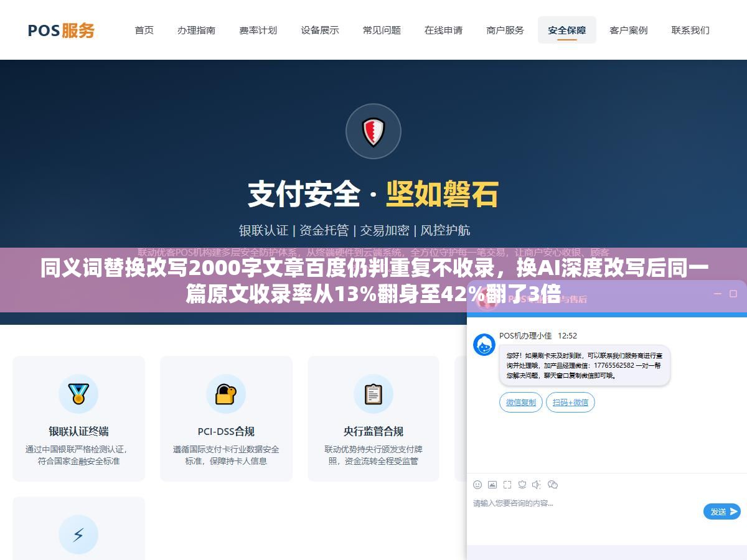Open the 联系我们 nav item
Screen dimensions: 747x560
690,30
